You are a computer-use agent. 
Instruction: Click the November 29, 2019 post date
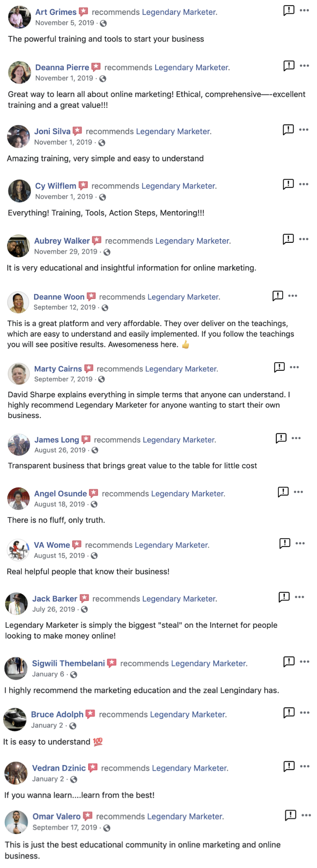tap(65, 252)
